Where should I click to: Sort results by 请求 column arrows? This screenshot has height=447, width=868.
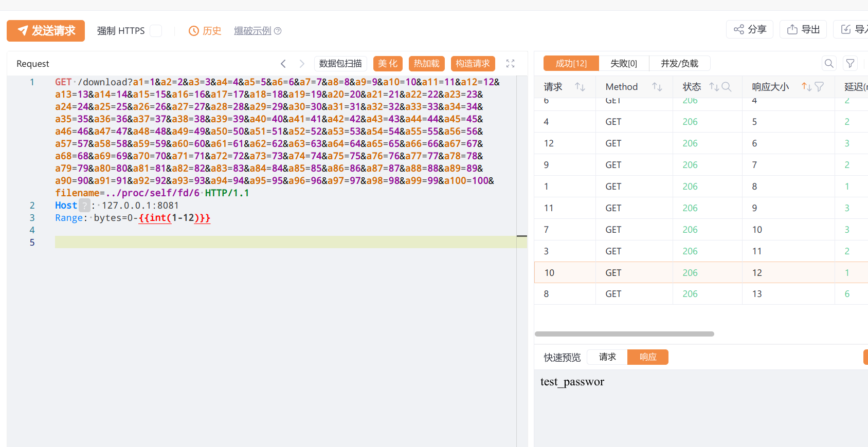click(580, 87)
